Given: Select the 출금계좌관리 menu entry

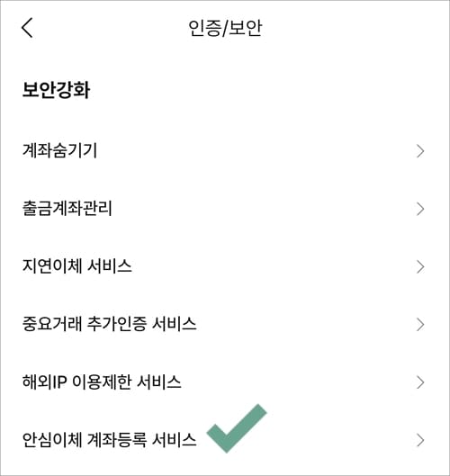Looking at the screenshot, I should pos(225,209).
